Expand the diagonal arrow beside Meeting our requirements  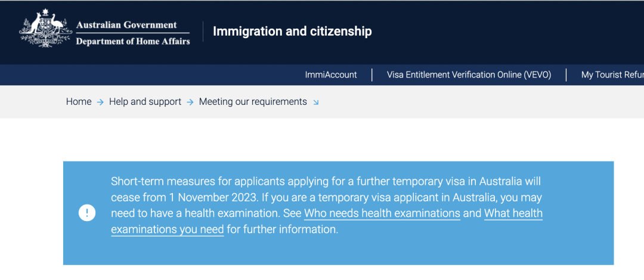coord(316,102)
